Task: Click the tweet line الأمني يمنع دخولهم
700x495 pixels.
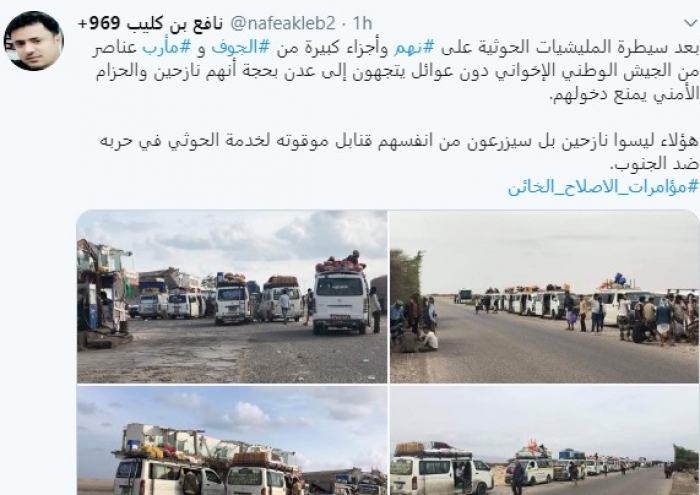Action: click(x=624, y=96)
